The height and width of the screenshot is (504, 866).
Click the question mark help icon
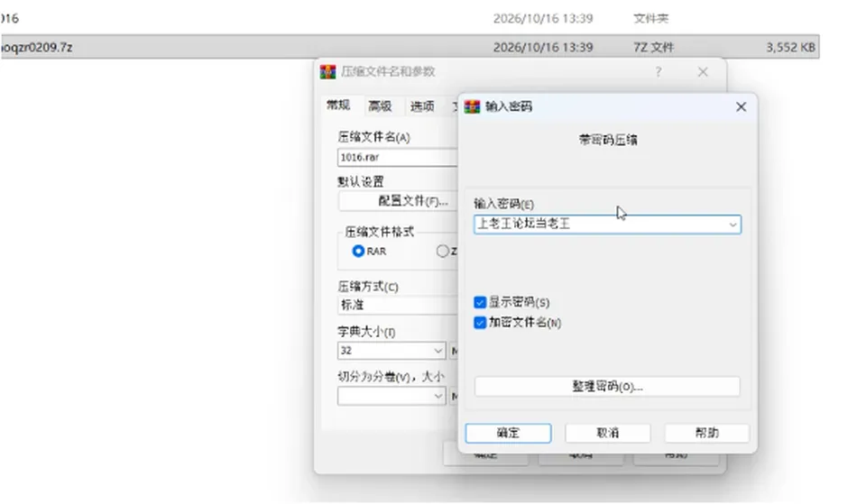tap(659, 72)
